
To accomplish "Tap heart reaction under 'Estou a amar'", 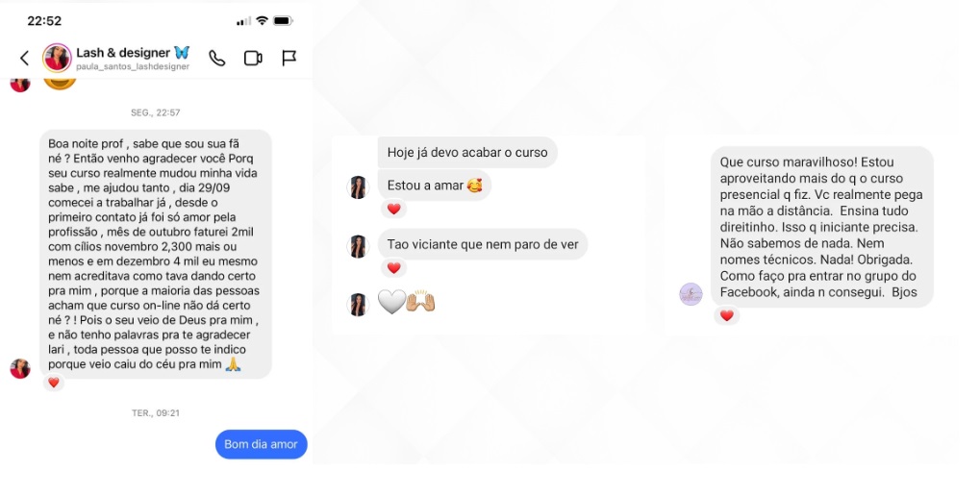I will coord(393,210).
